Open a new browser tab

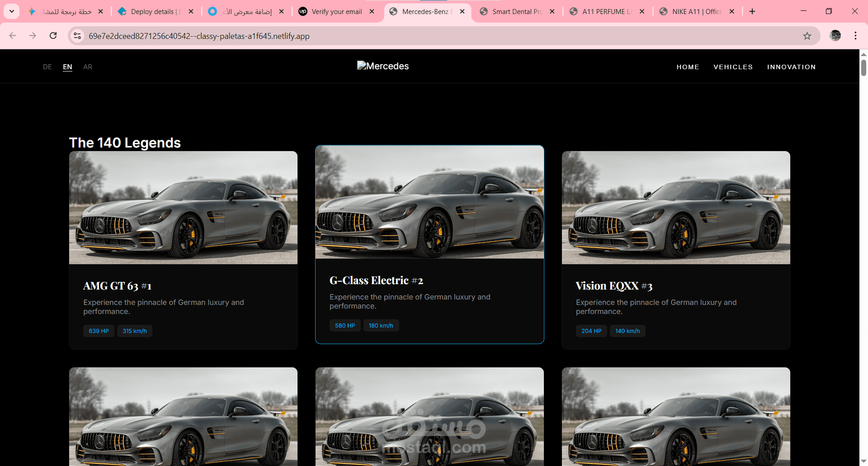[752, 11]
